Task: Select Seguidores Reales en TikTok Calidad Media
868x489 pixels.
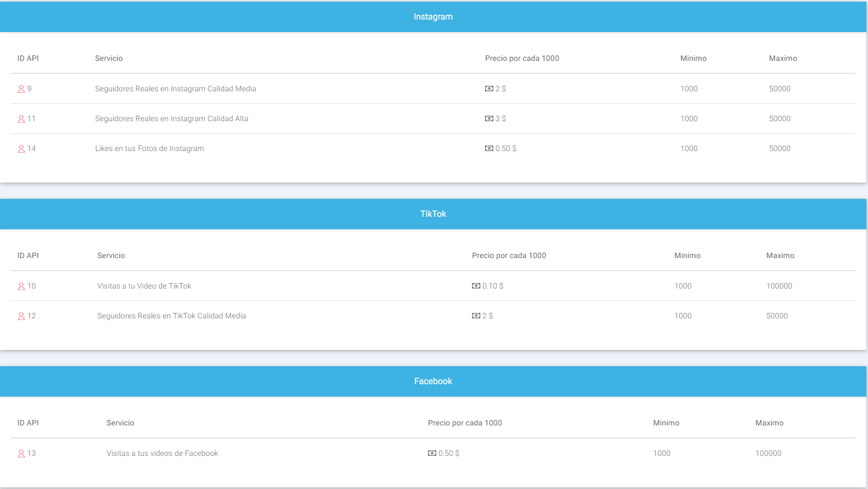Action: point(171,316)
